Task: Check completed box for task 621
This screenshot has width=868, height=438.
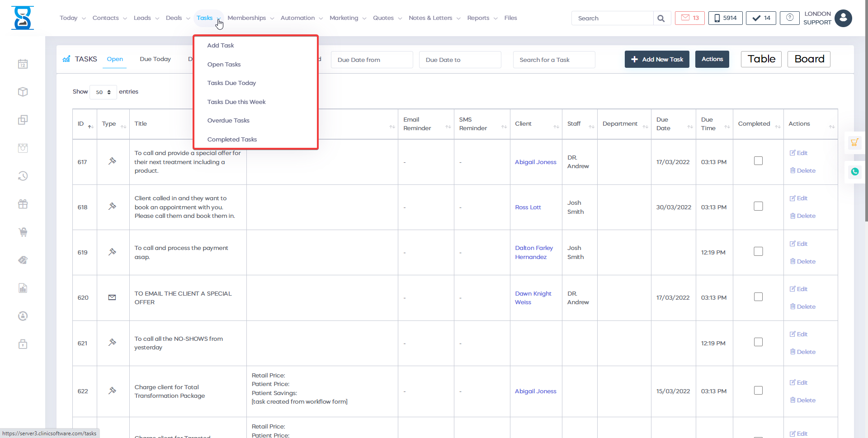Action: 758,342
